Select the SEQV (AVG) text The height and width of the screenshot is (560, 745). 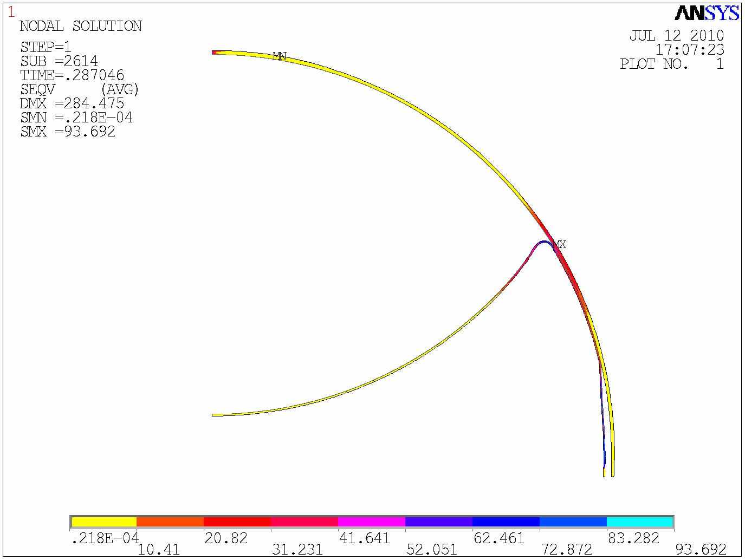[x=80, y=89]
